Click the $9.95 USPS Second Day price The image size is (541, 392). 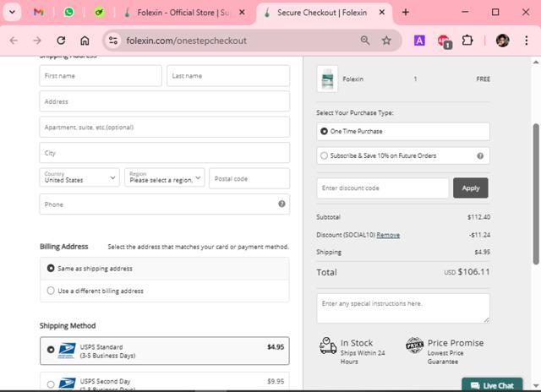pos(276,381)
